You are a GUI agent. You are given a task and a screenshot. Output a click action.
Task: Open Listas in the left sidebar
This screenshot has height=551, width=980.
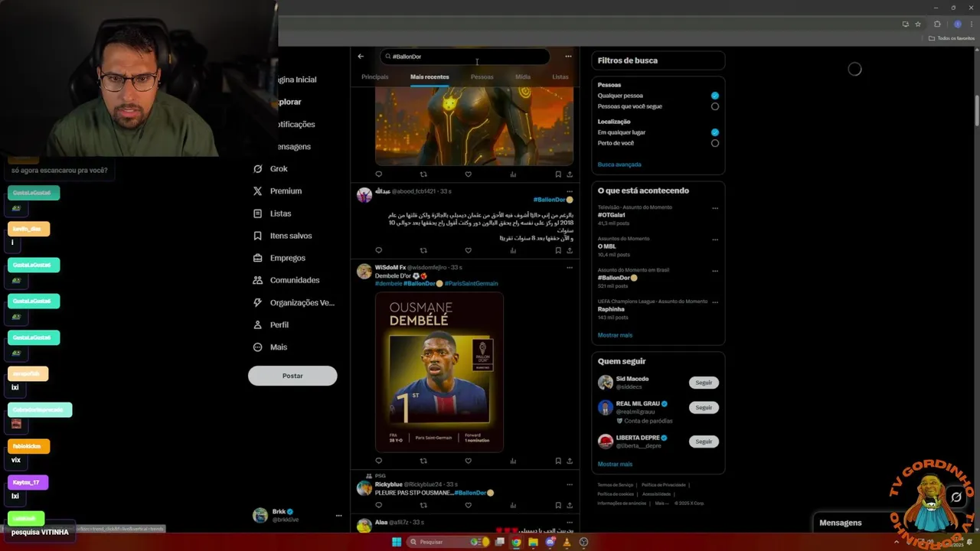[272, 214]
